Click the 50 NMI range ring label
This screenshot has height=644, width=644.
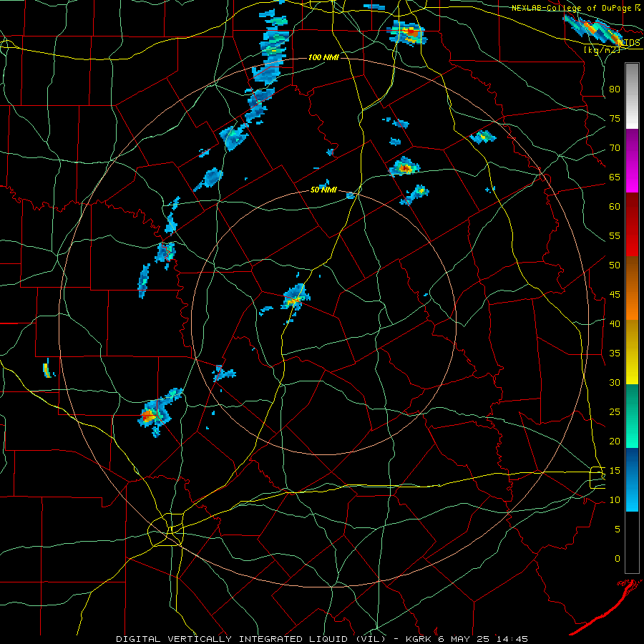(x=323, y=190)
